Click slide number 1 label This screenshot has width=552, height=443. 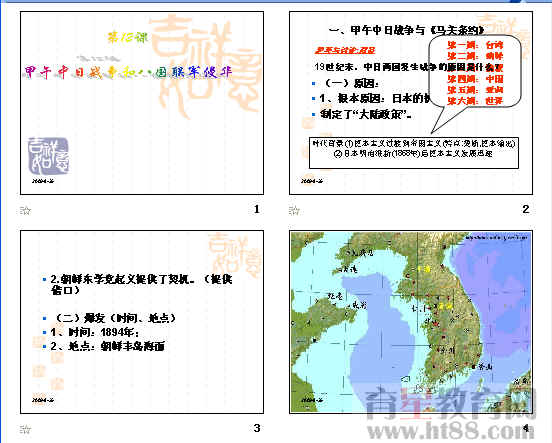(x=257, y=209)
